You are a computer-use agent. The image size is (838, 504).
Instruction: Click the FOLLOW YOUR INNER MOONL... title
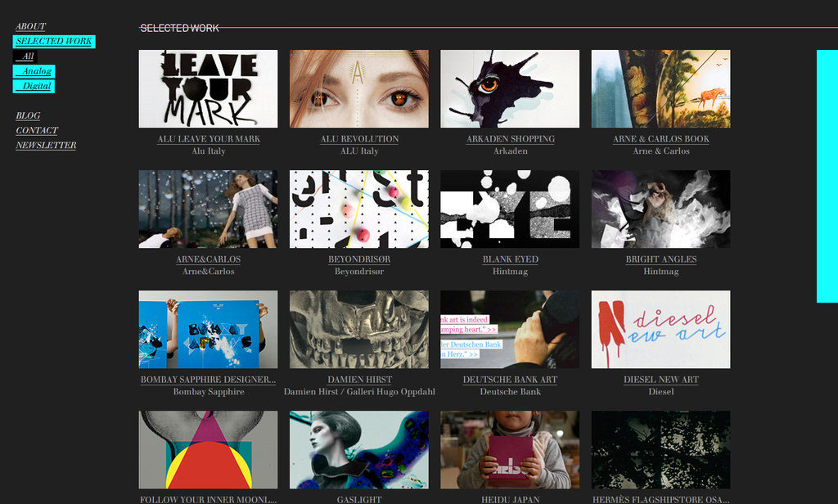pos(209,500)
